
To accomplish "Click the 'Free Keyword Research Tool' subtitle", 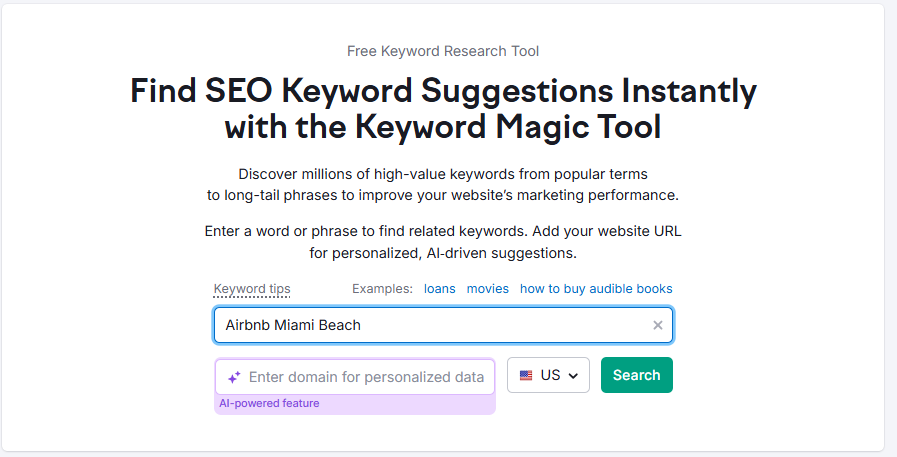I will 443,51.
